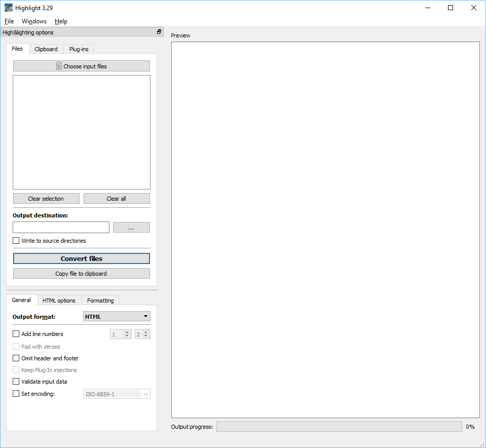Image resolution: width=486 pixels, height=448 pixels.
Task: Click Clear selection button
Action: 46,199
